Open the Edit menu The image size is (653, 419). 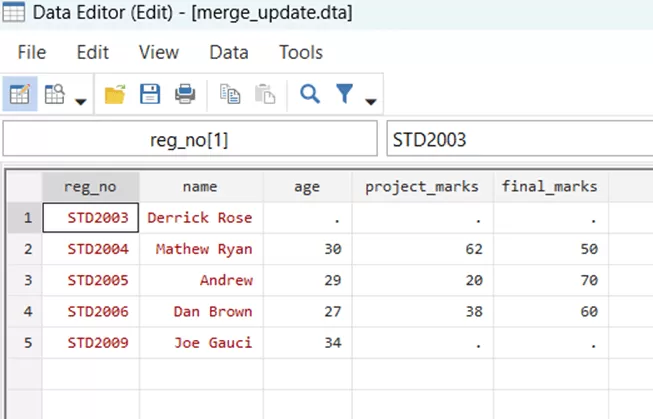click(93, 52)
